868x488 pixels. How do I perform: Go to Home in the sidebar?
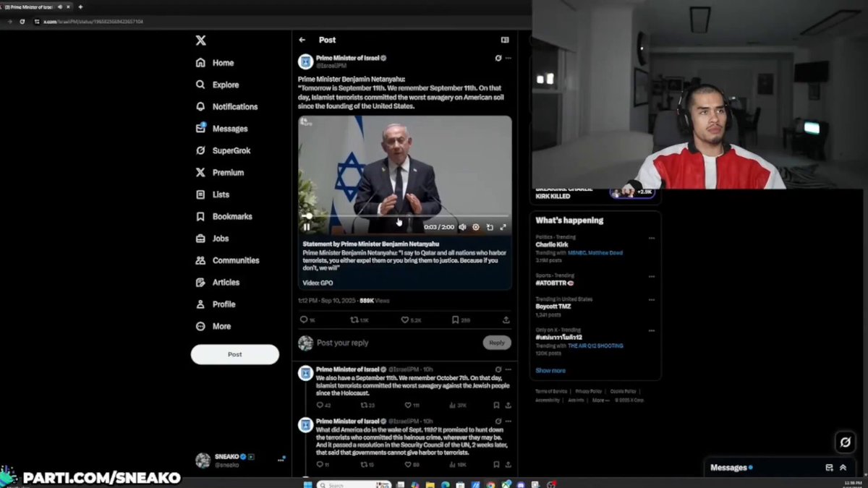pos(215,63)
